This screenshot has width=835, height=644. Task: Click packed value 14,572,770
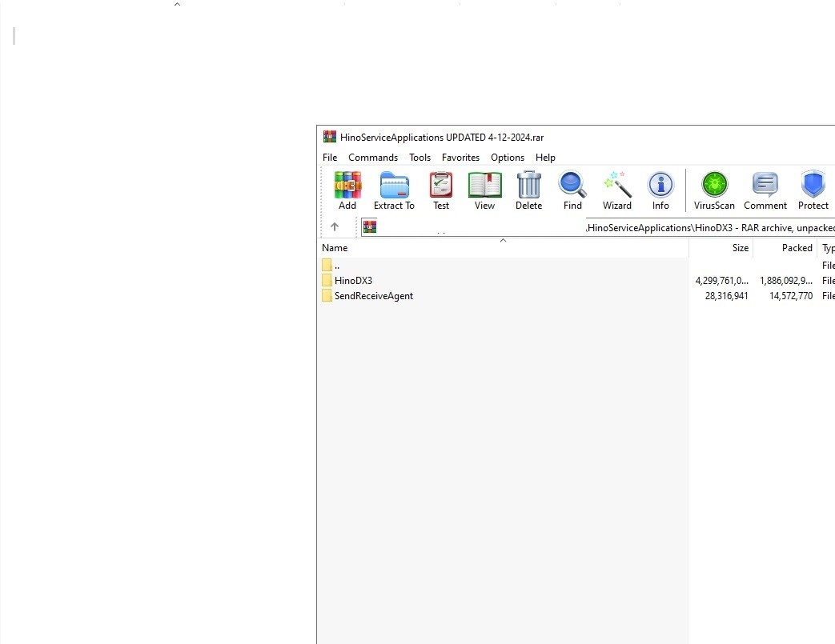click(791, 296)
